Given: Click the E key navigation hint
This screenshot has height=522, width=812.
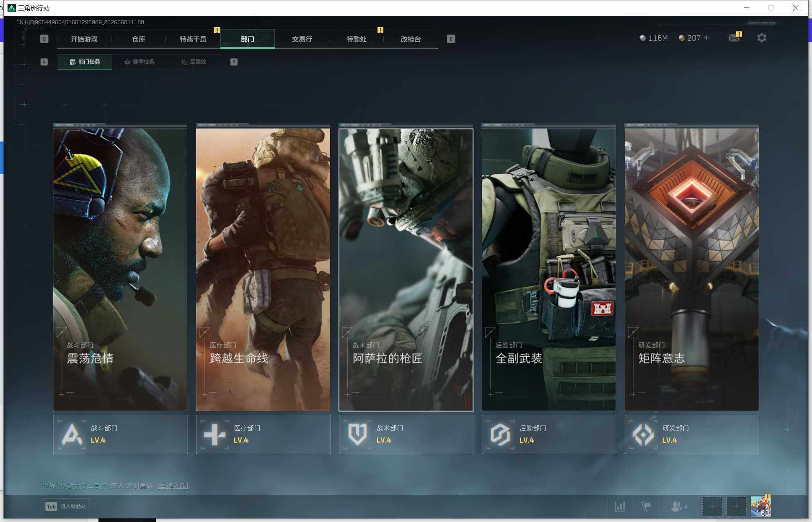Looking at the screenshot, I should click(451, 39).
